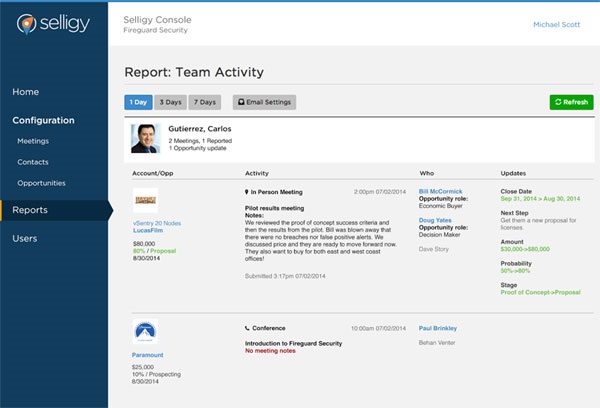This screenshot has width=600, height=408.
Task: Go to Opportunities configuration
Action: tap(41, 183)
